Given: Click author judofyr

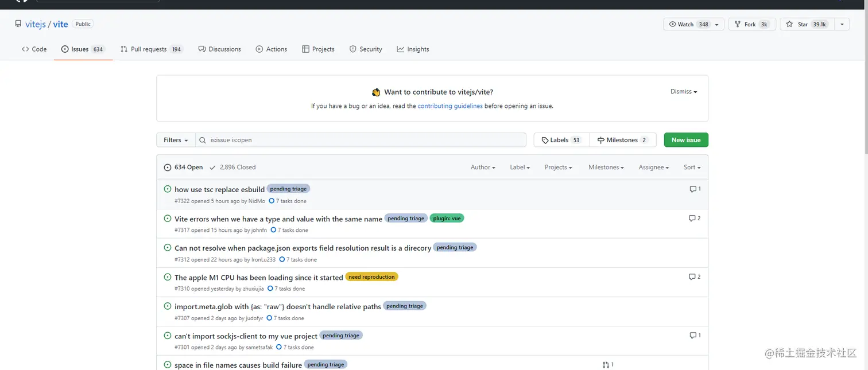Looking at the screenshot, I should click(254, 318).
